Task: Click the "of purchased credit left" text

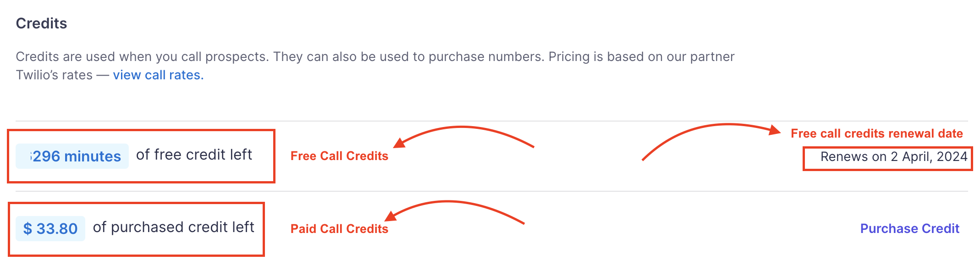Action: (173, 227)
